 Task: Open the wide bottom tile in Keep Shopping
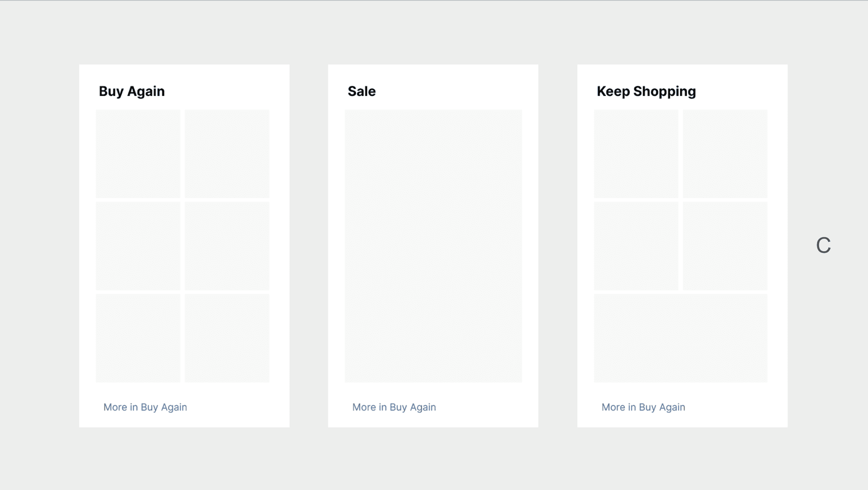click(681, 338)
